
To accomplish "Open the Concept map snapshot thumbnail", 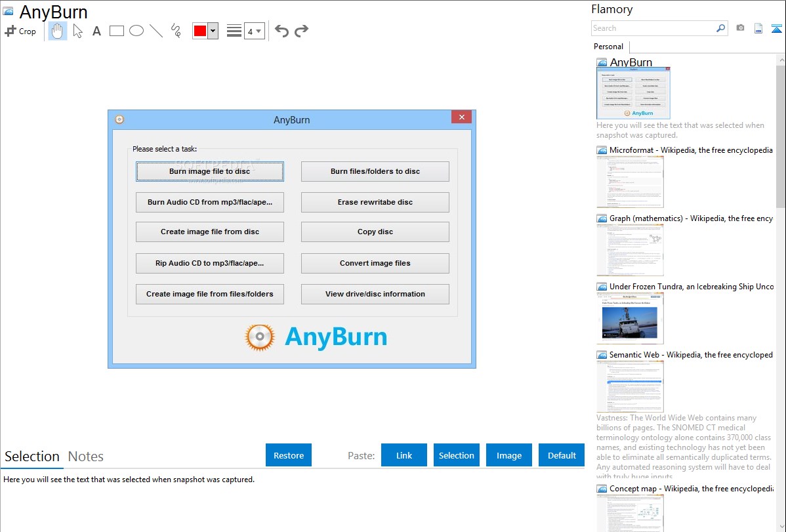I will point(630,513).
